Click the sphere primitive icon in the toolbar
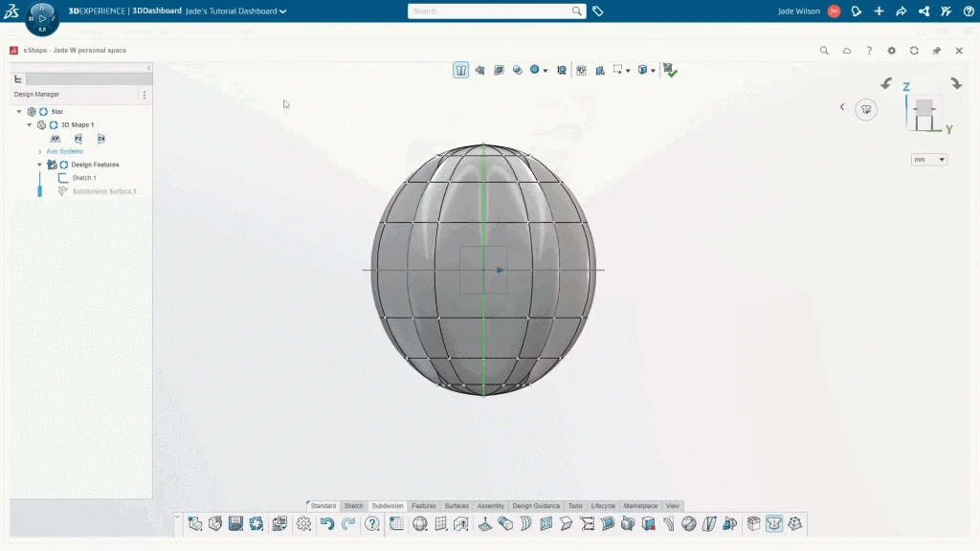This screenshot has width=980, height=551. (419, 523)
